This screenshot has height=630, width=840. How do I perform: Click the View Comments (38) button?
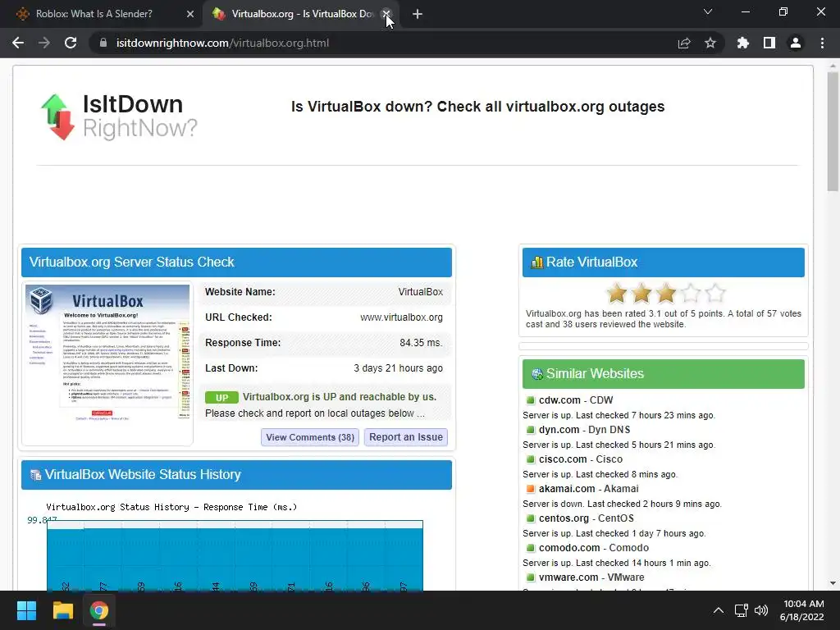[309, 437]
